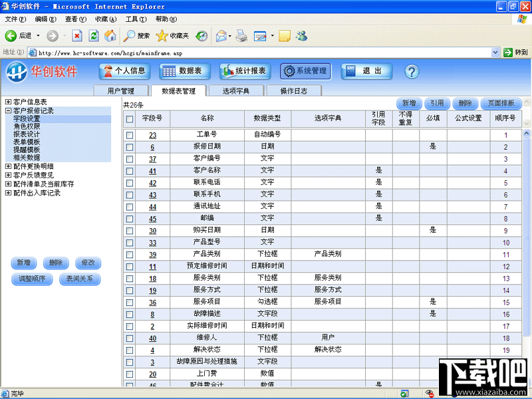The width and height of the screenshot is (532, 399).
Task: Click the 引用 button
Action: click(x=438, y=103)
